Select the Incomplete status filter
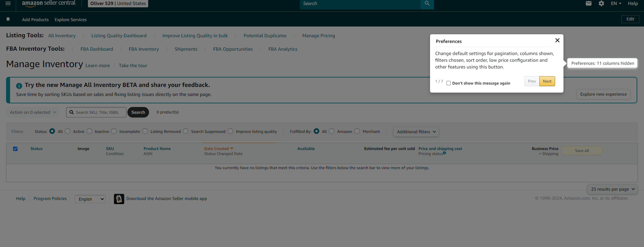Screen dimensions: 644x247 click(114, 131)
